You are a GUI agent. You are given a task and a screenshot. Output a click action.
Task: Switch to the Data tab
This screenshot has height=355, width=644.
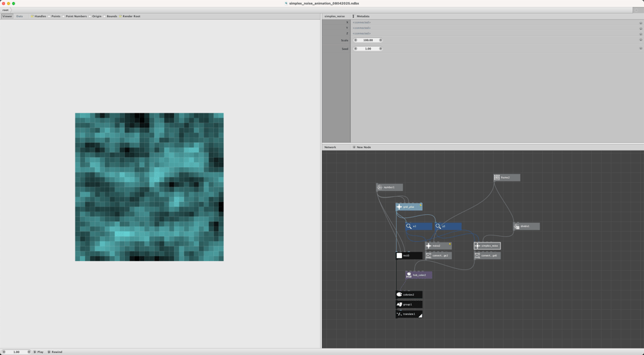(x=19, y=16)
